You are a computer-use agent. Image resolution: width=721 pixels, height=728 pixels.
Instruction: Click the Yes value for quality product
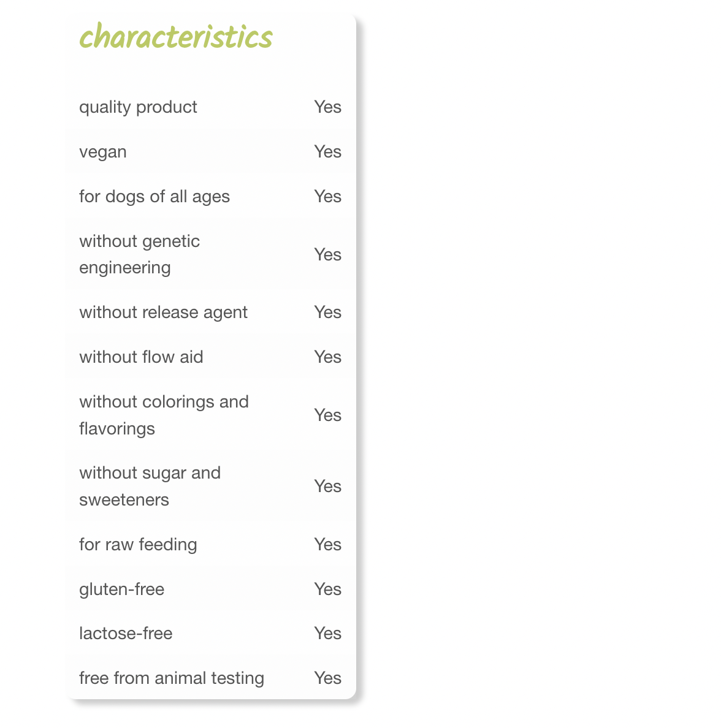point(327,107)
